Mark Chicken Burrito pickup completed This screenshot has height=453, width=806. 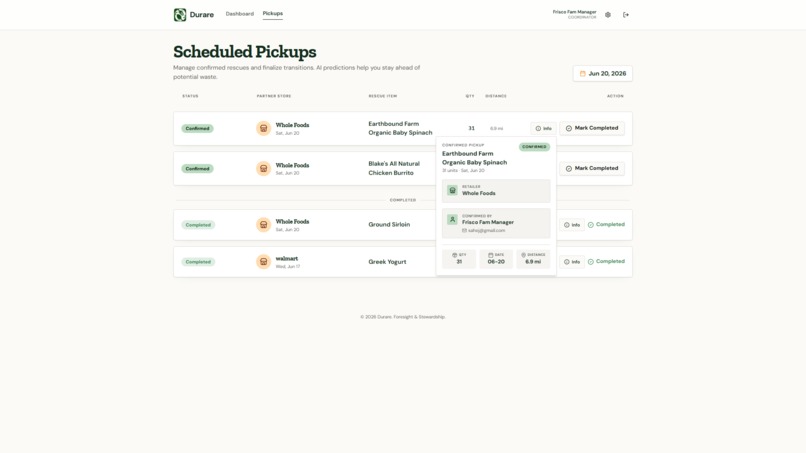pyautogui.click(x=592, y=168)
